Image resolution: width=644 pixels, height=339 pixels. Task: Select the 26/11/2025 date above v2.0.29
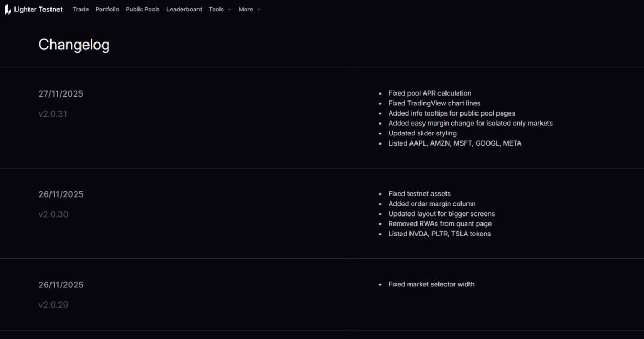coord(61,285)
